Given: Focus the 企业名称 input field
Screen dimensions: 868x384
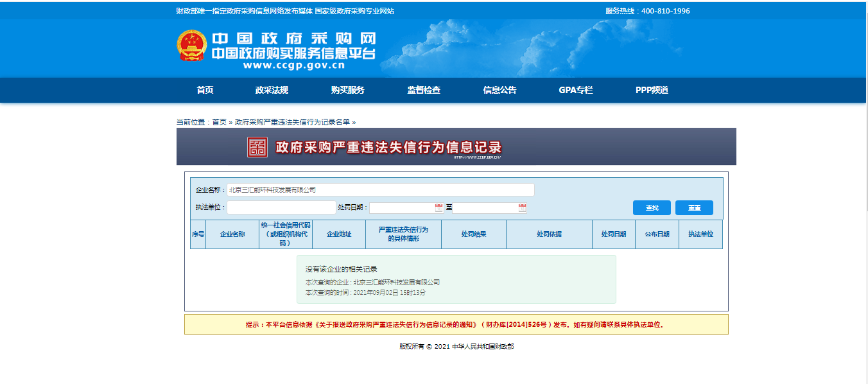Looking at the screenshot, I should click(x=380, y=190).
